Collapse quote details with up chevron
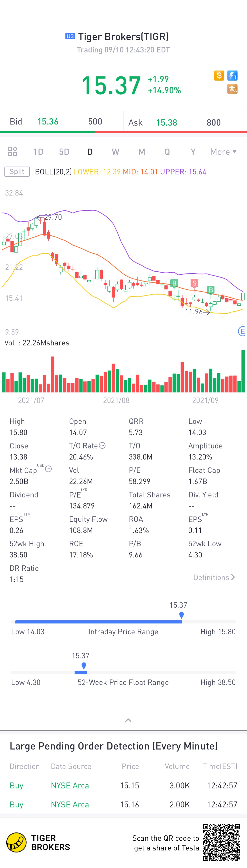 (x=128, y=720)
